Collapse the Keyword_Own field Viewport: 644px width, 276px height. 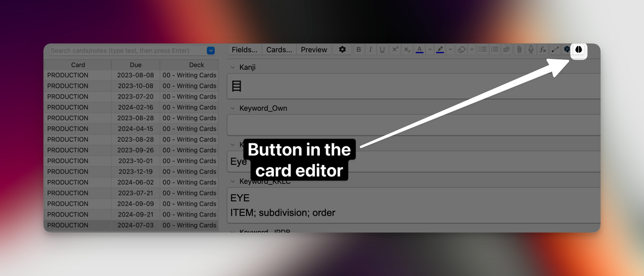(x=233, y=108)
